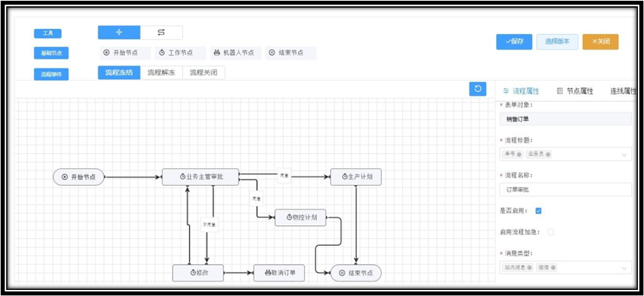Click the orange 关闭 button
This screenshot has width=644, height=296.
click(601, 41)
